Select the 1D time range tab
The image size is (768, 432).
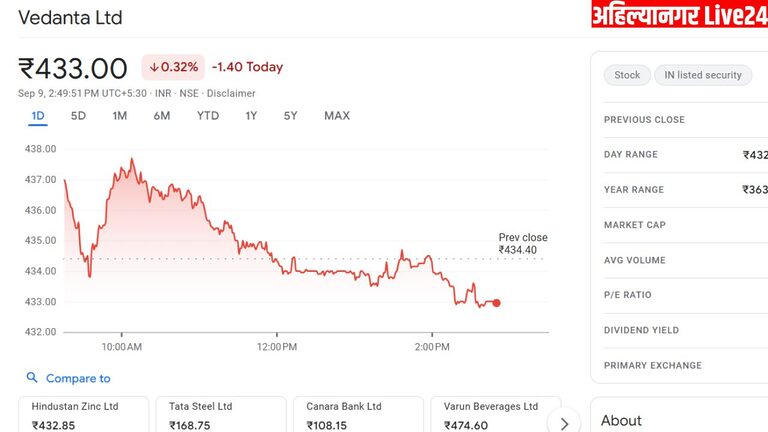38,116
